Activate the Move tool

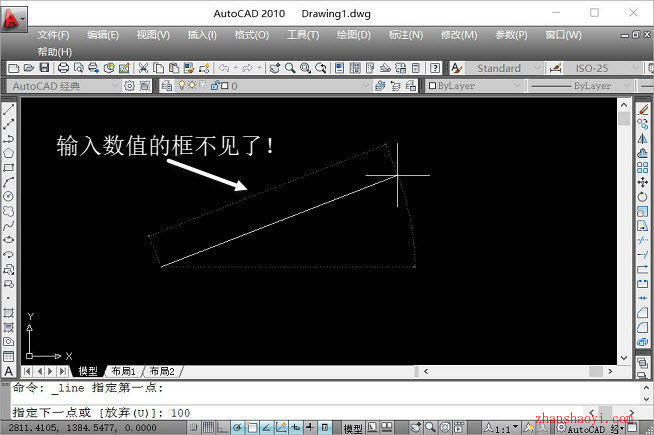point(643,182)
